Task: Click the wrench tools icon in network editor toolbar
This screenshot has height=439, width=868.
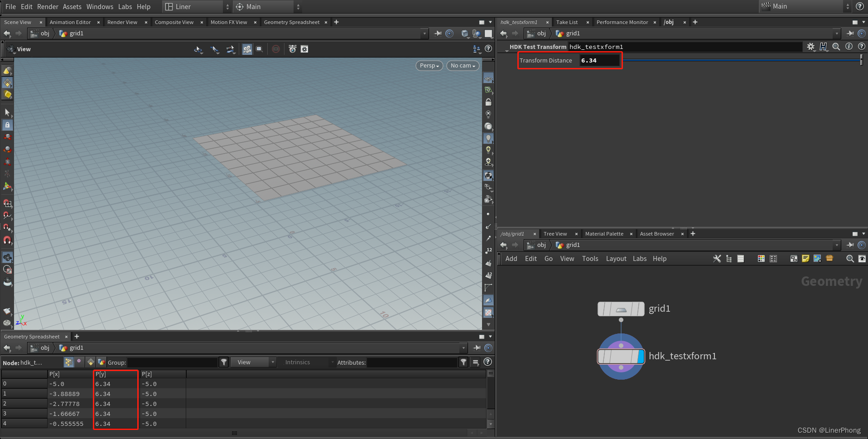Action: tap(717, 259)
